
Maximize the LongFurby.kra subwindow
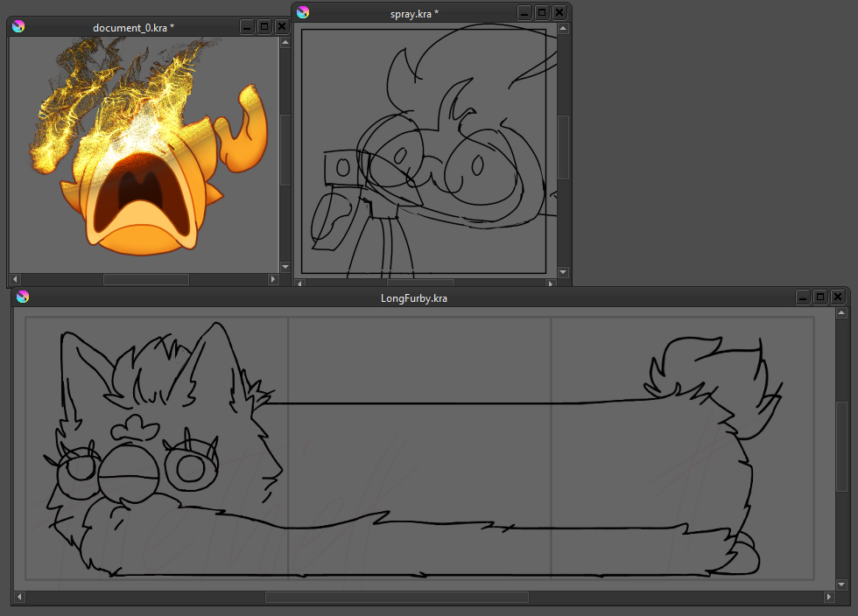820,297
